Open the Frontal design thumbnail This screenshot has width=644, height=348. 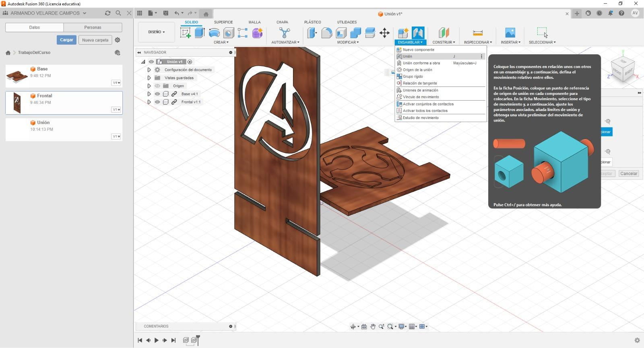(x=17, y=103)
